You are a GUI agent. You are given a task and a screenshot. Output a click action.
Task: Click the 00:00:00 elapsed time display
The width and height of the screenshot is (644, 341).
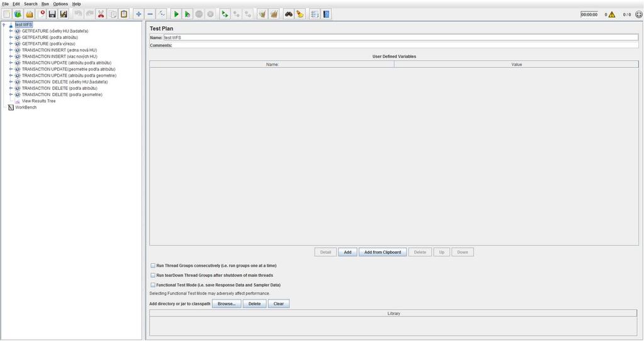(x=589, y=14)
